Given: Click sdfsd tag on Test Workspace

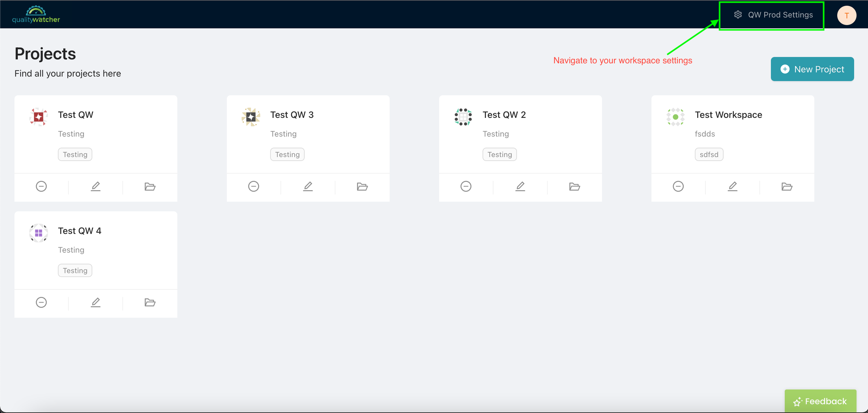Looking at the screenshot, I should point(709,154).
